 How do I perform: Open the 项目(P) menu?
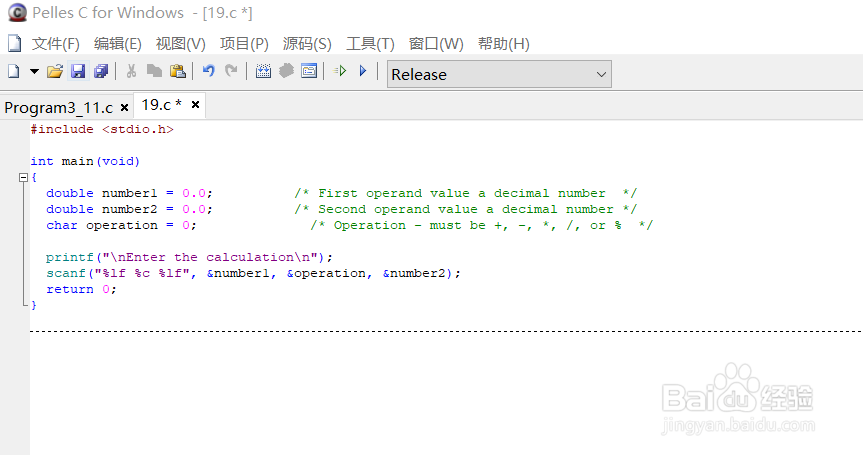[x=244, y=43]
